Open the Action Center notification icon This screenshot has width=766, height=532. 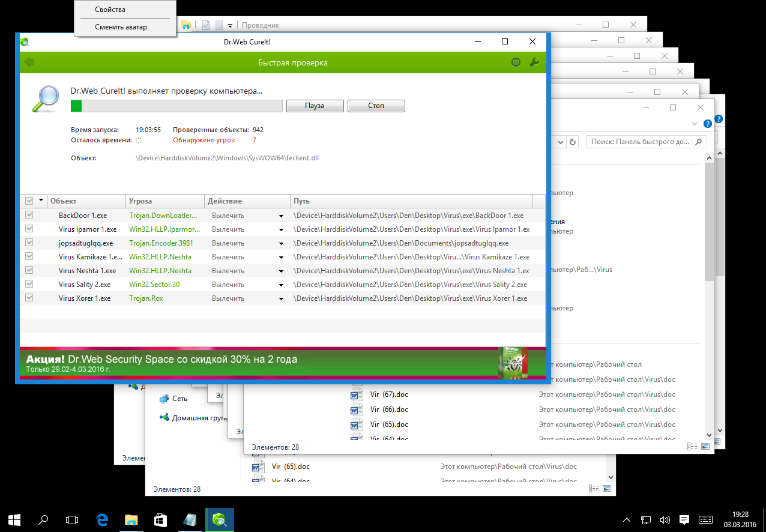point(684,519)
